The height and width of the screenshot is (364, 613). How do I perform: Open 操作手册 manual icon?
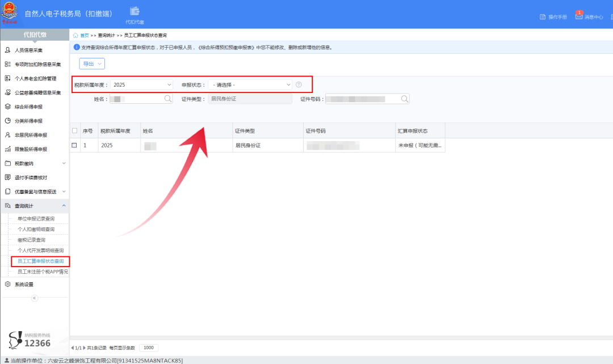point(543,17)
